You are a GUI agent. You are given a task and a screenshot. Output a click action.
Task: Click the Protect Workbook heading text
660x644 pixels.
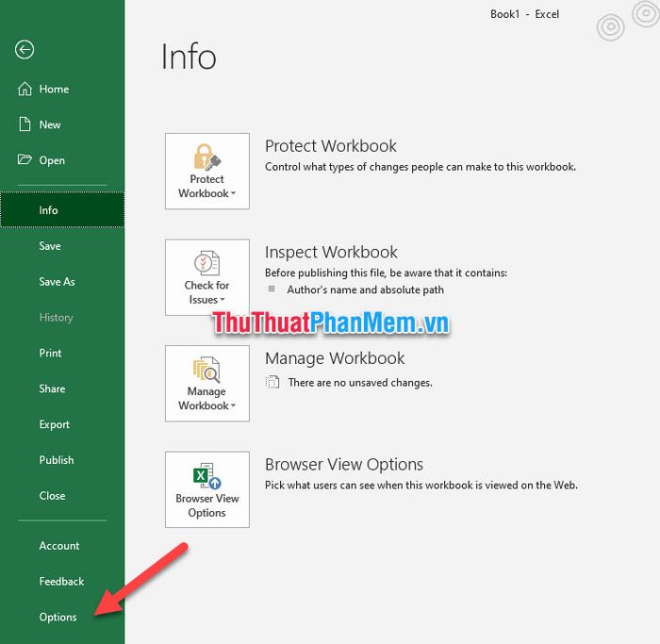pos(330,146)
